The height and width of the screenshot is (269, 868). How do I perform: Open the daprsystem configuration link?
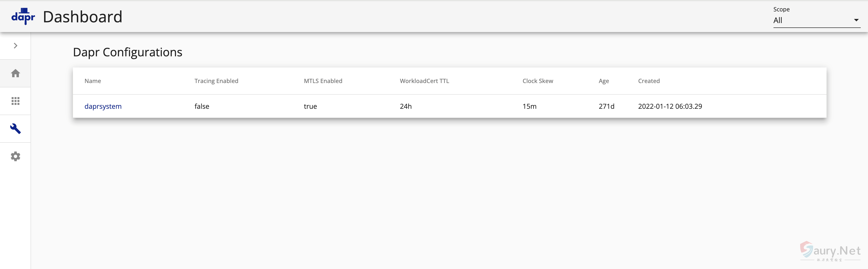click(103, 106)
